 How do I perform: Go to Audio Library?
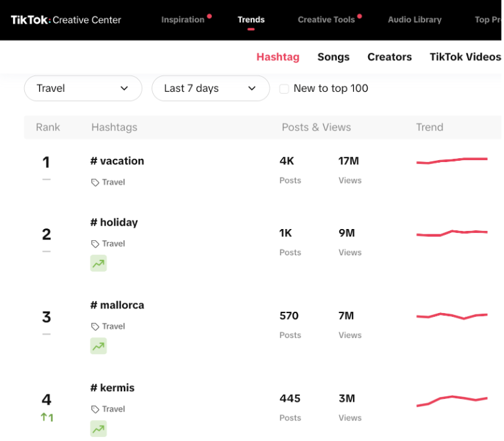coord(415,20)
